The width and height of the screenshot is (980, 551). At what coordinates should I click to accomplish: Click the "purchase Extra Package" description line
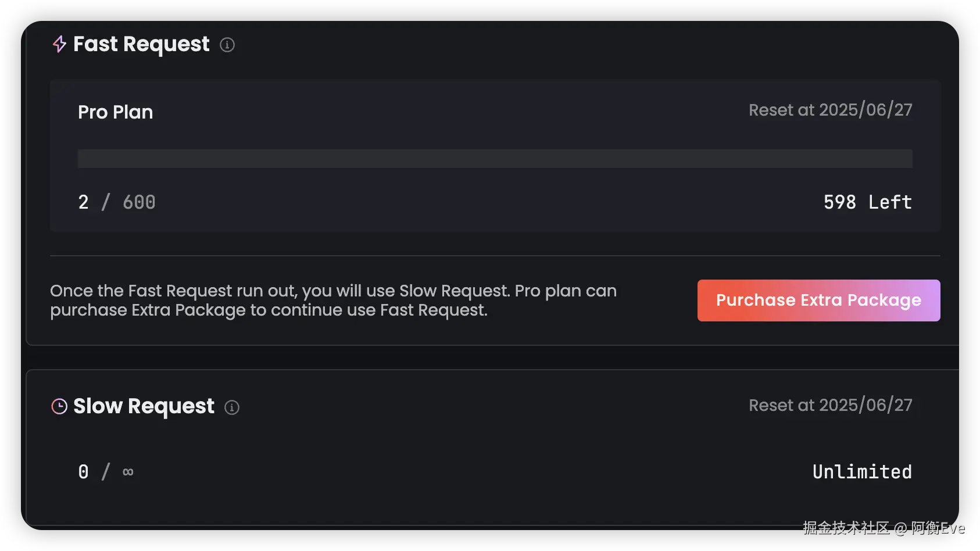[269, 310]
